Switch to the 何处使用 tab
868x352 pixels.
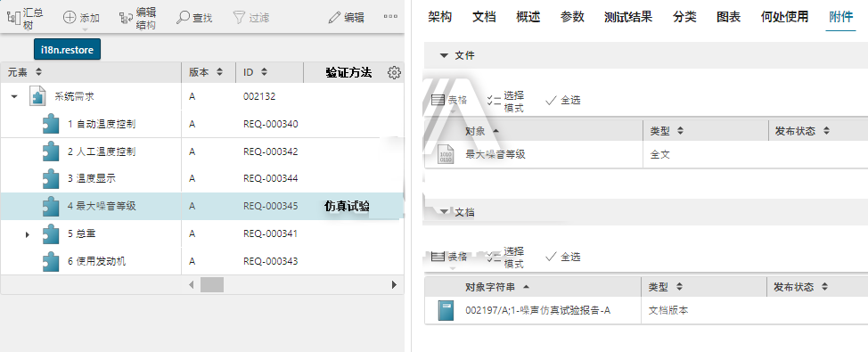point(784,17)
